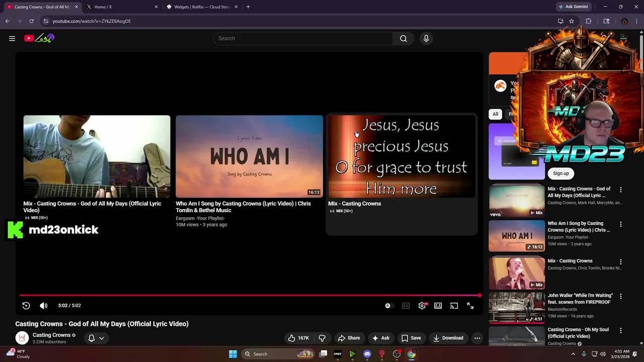Image resolution: width=644 pixels, height=362 pixels.
Task: Cast the video with Play on TV
Action: point(454,306)
